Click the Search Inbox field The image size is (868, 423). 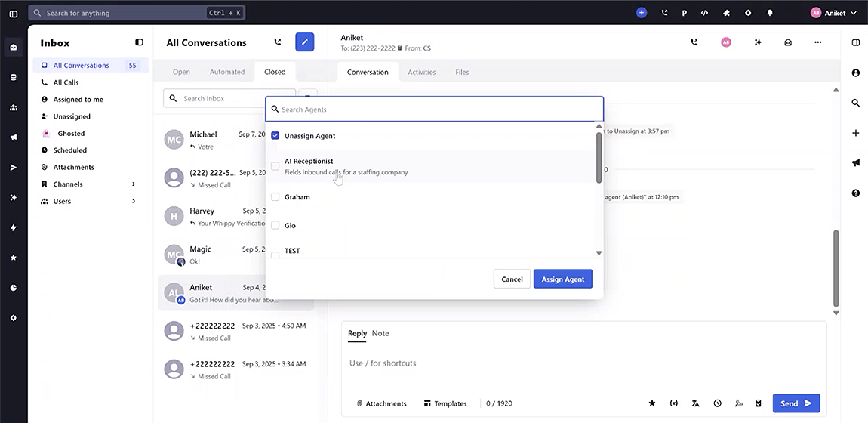[229, 98]
